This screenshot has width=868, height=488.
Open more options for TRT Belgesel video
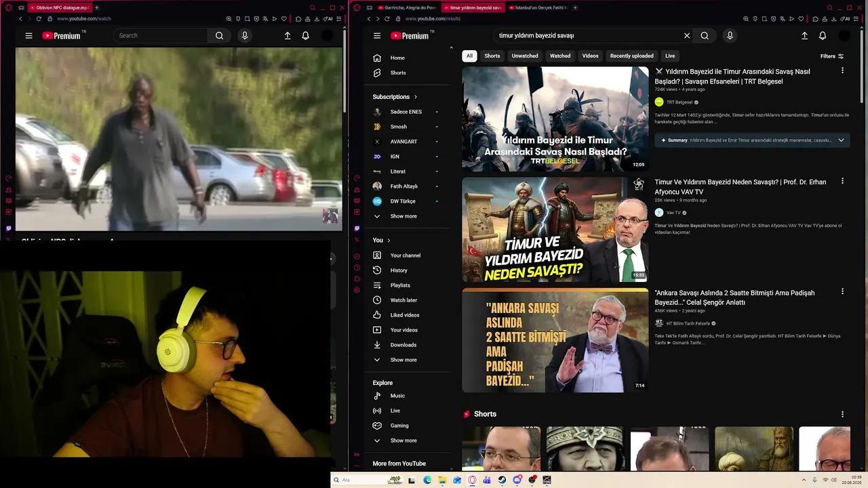pos(842,70)
